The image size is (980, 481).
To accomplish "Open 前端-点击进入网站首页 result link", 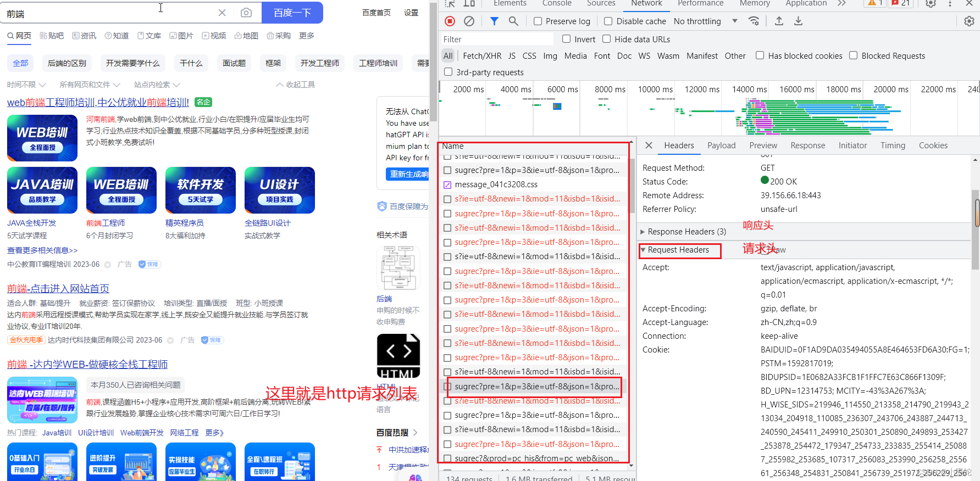I will (58, 288).
